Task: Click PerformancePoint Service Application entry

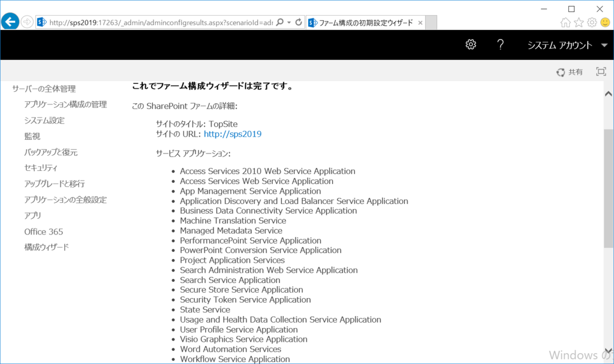Action: pos(251,240)
